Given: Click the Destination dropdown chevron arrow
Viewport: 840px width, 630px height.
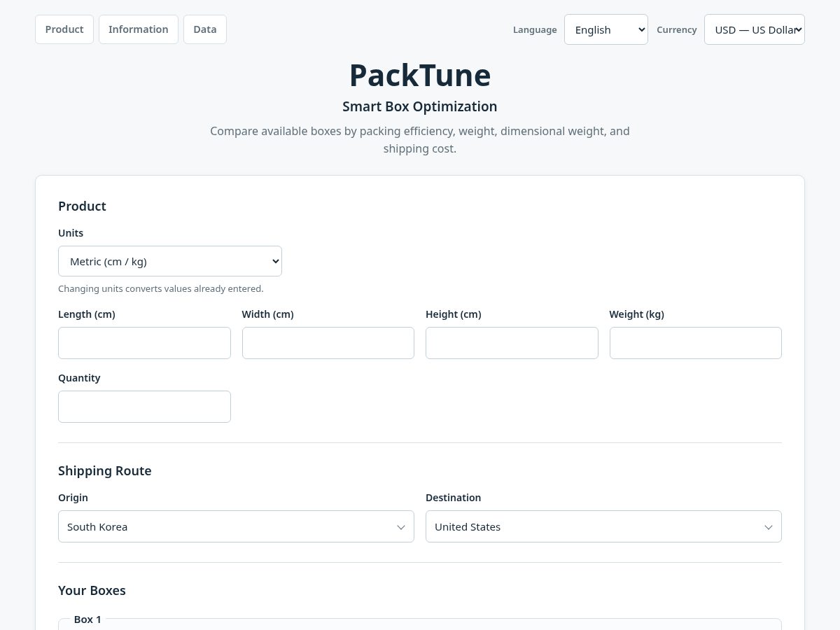Looking at the screenshot, I should (769, 527).
